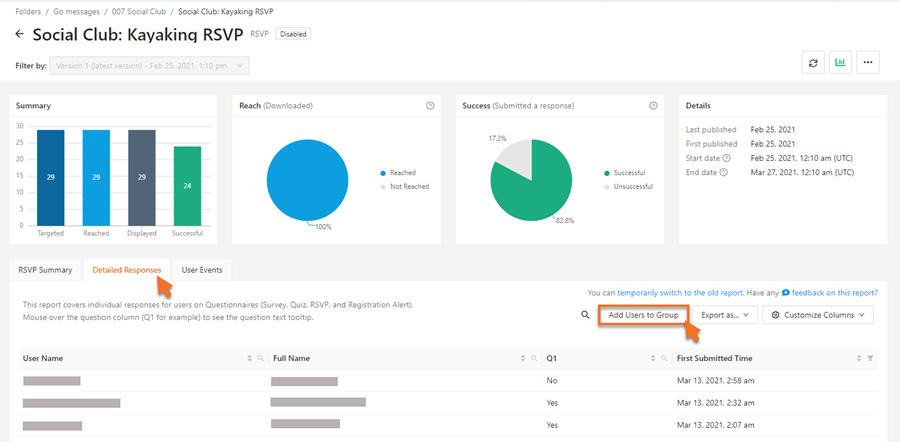The width and height of the screenshot is (900, 442).
Task: Click the feedback speech bubble icon
Action: point(785,292)
